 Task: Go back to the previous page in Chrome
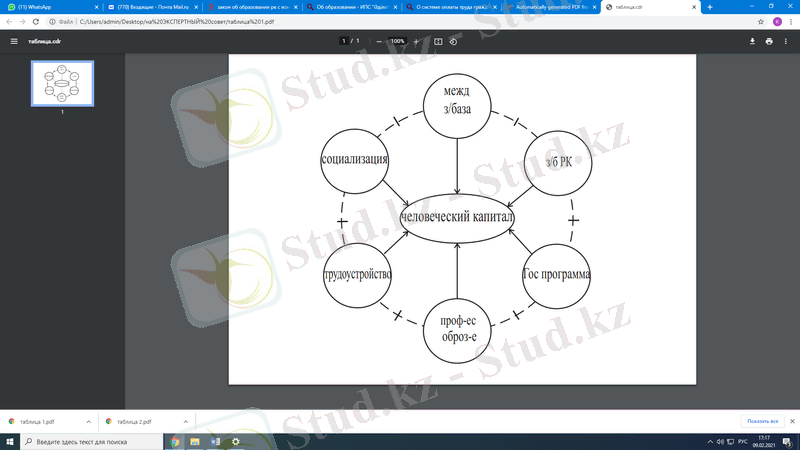click(x=9, y=21)
